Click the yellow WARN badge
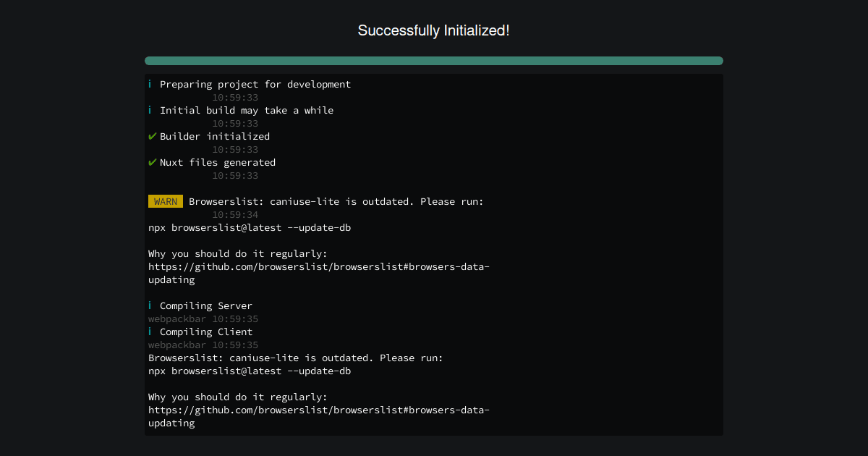 tap(165, 201)
